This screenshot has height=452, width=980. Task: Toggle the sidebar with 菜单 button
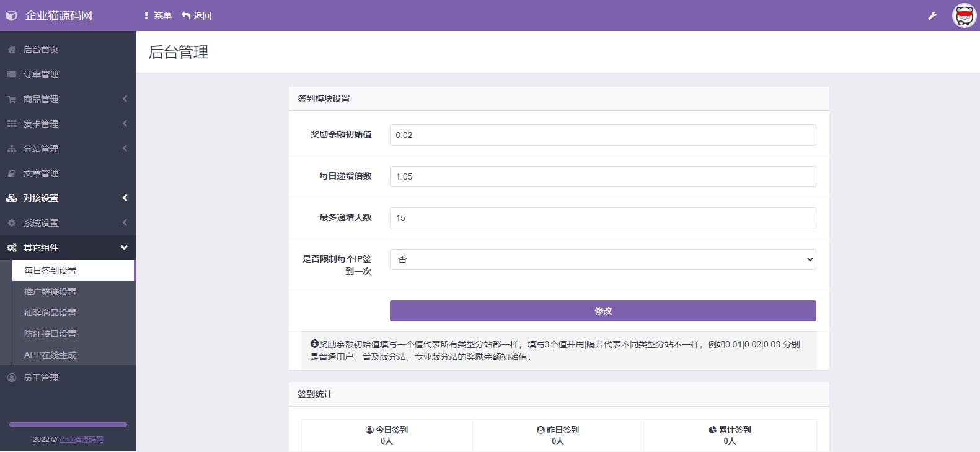[x=157, y=15]
